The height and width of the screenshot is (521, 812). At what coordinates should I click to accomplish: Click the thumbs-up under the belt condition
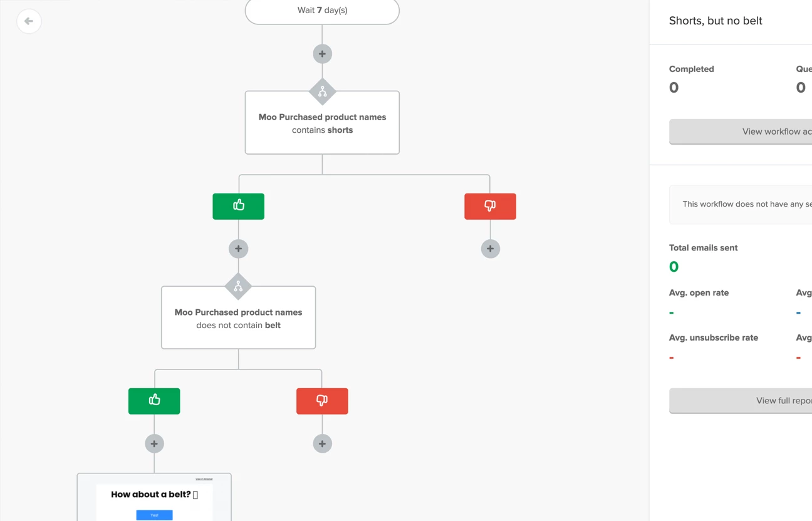(154, 401)
